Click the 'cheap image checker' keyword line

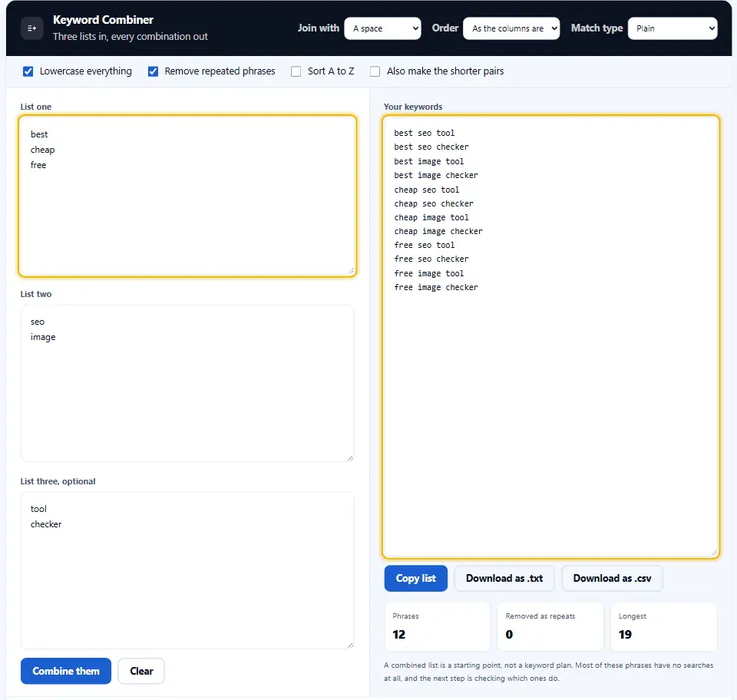[438, 231]
